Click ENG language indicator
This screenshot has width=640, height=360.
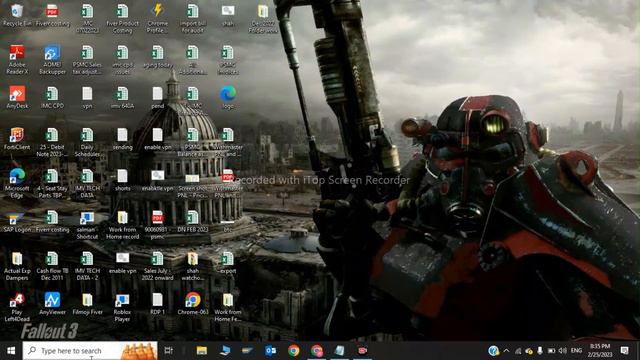click(x=576, y=351)
